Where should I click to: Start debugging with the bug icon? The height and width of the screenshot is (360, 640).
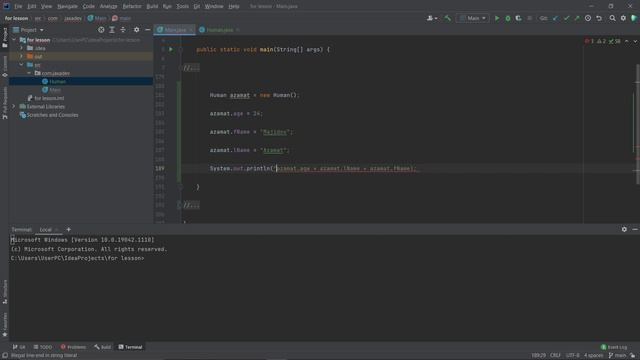point(508,18)
